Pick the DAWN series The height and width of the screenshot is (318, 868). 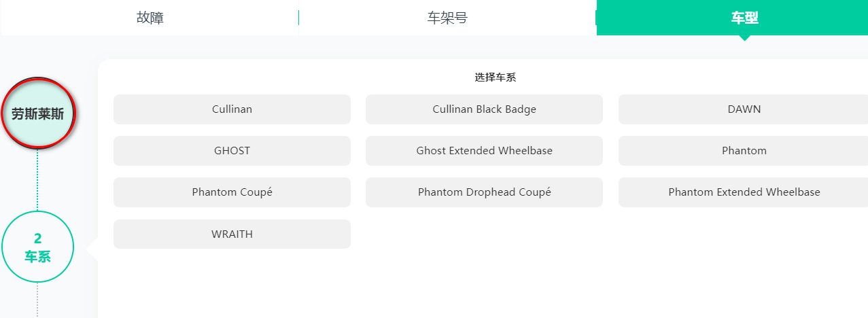click(744, 109)
